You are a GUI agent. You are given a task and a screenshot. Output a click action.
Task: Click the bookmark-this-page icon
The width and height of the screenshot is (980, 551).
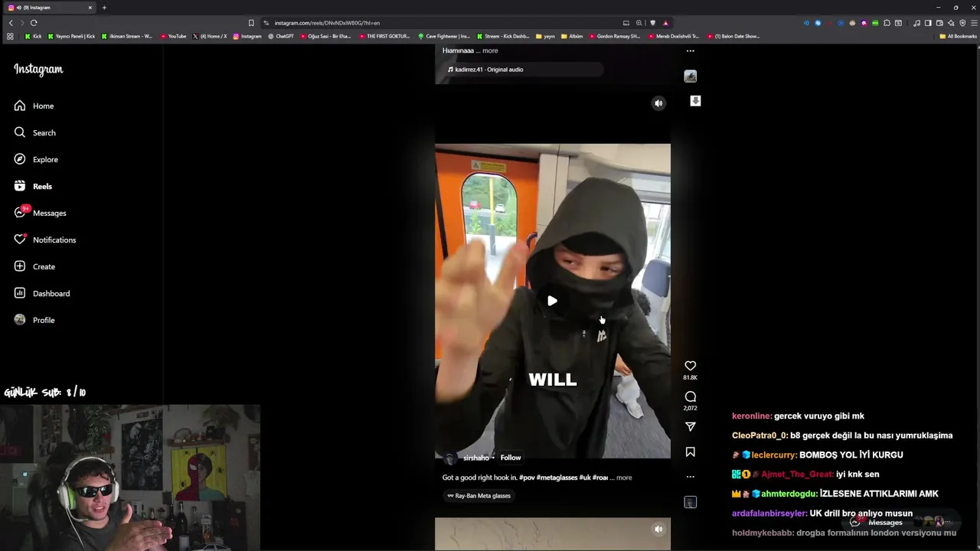click(x=251, y=23)
